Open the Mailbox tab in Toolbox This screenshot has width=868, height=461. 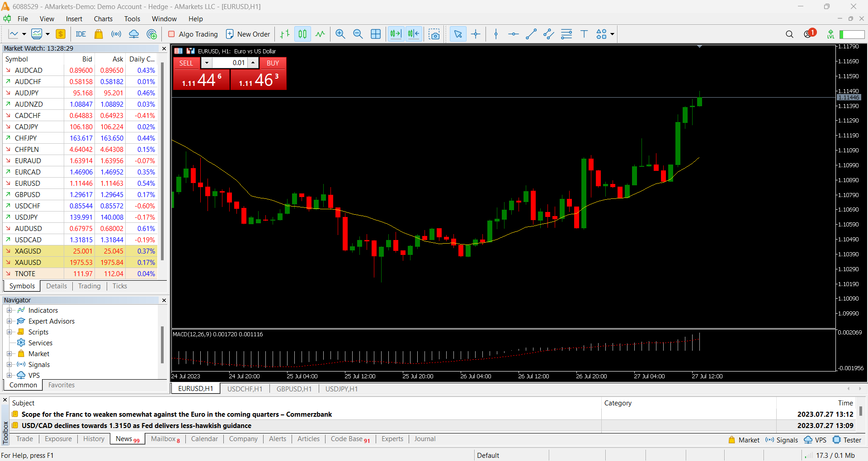(165, 439)
